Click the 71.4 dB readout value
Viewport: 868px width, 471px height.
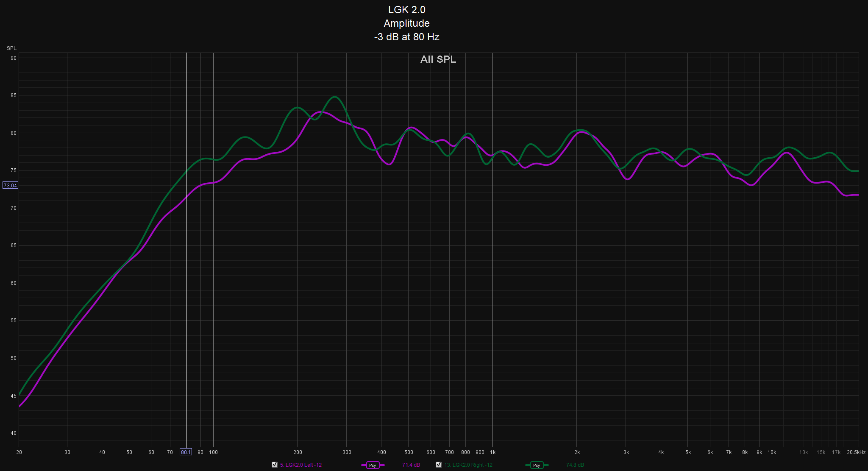point(411,465)
